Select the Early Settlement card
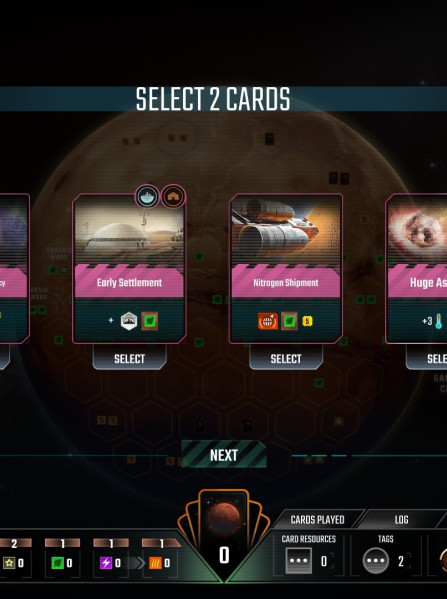Screen dimensions: 447x599 coord(129,358)
